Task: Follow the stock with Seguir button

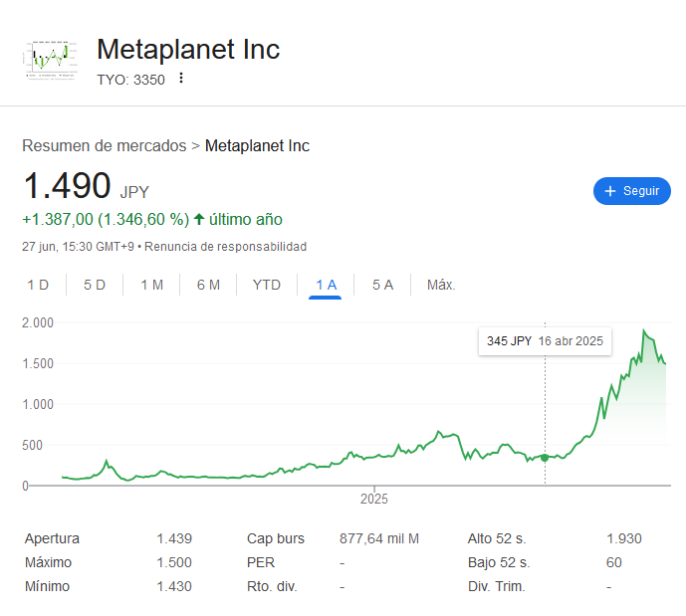Action: [x=632, y=191]
